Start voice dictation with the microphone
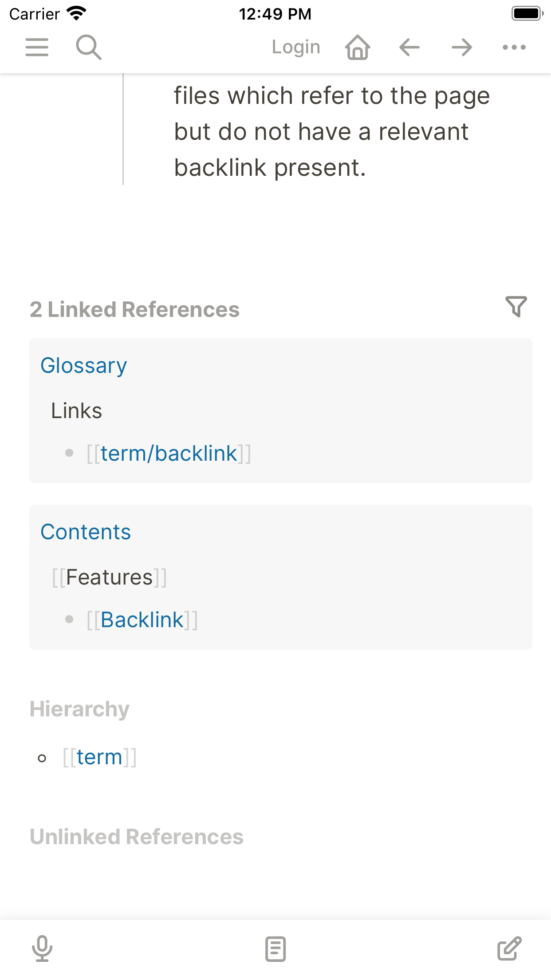551x980 pixels. [x=41, y=949]
